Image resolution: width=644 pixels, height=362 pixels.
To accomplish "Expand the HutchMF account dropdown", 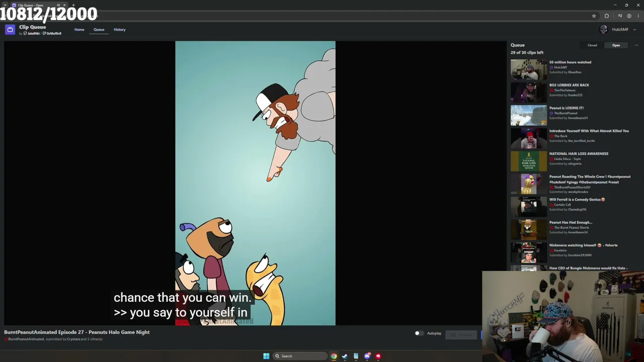I will (634, 30).
